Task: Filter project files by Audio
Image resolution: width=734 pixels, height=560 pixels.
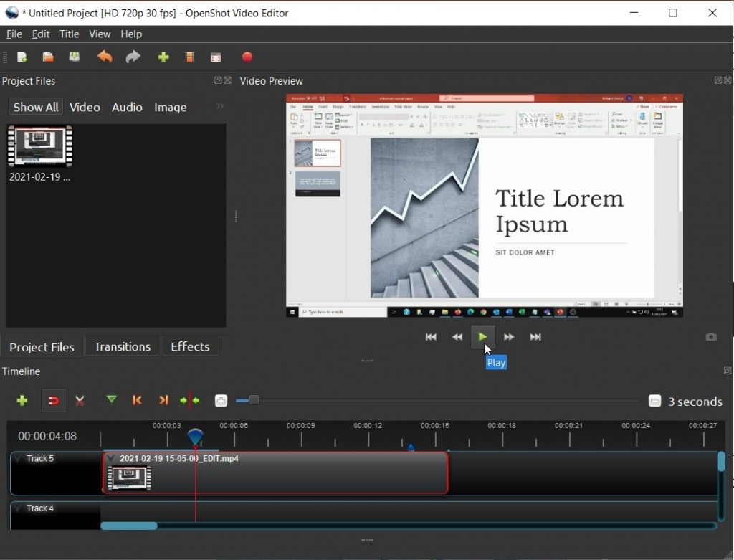Action: coord(127,108)
